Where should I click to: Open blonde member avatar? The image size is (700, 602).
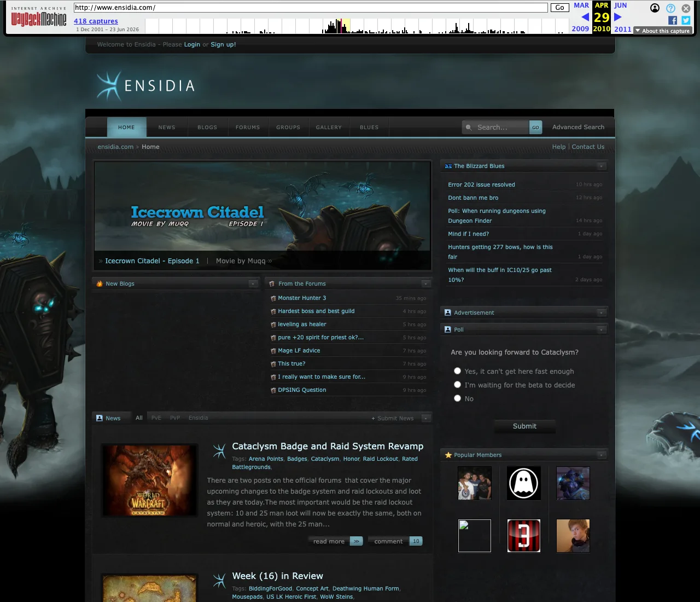point(573,536)
